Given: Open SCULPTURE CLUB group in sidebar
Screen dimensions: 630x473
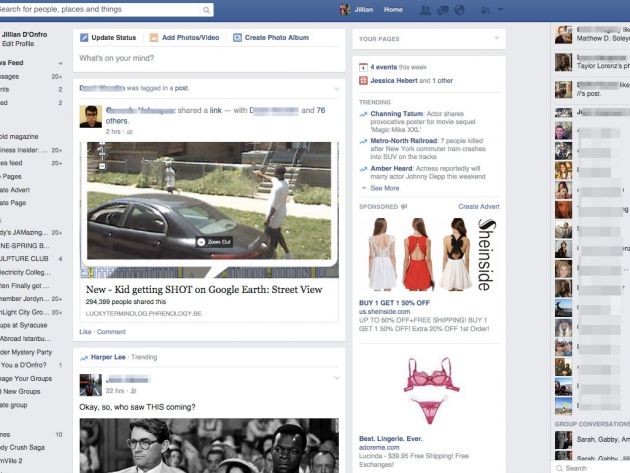Looking at the screenshot, I should pyautogui.click(x=24, y=259).
